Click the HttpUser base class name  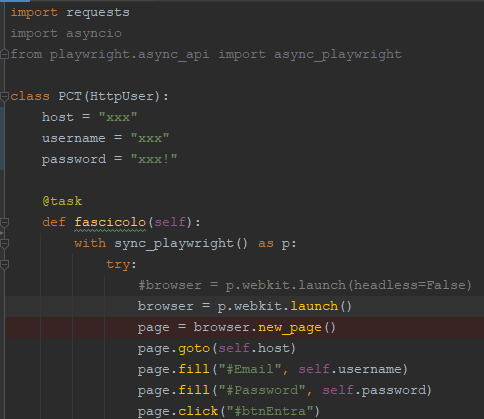click(x=122, y=96)
